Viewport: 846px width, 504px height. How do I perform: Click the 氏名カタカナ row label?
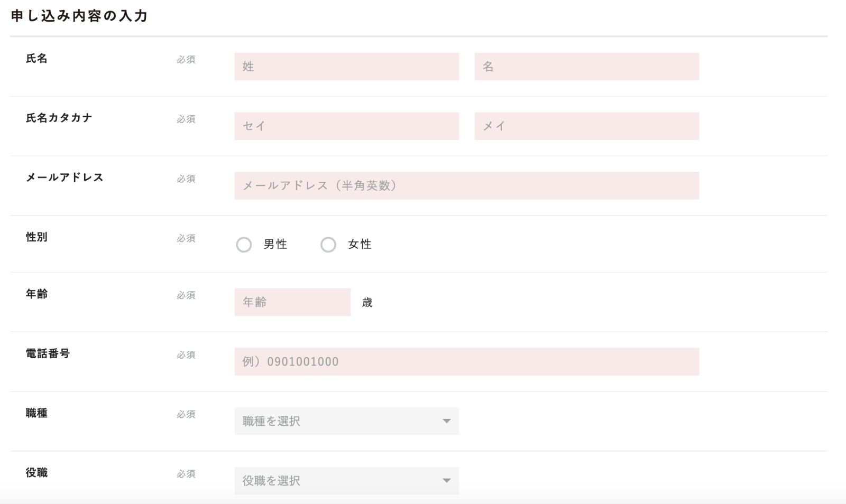click(59, 118)
